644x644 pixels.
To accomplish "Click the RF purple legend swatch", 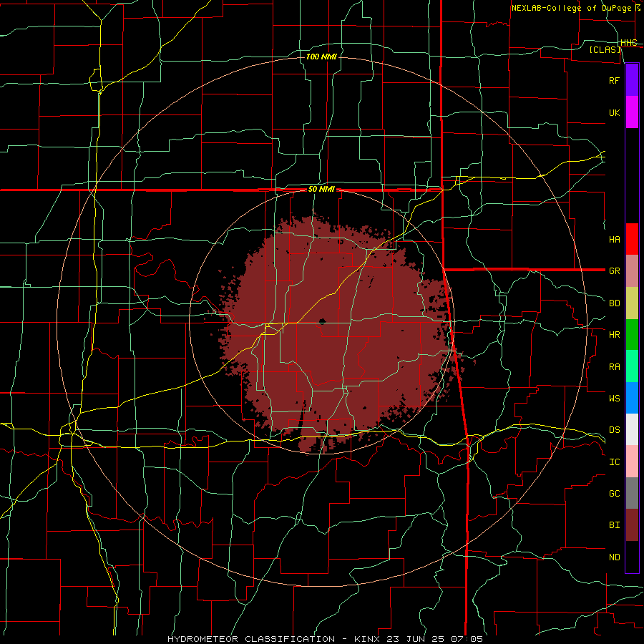I will [x=632, y=80].
